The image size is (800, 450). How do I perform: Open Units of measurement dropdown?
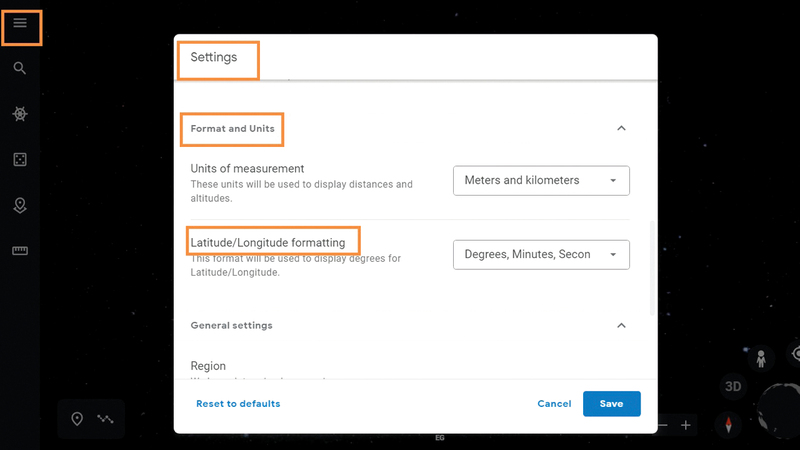541,181
